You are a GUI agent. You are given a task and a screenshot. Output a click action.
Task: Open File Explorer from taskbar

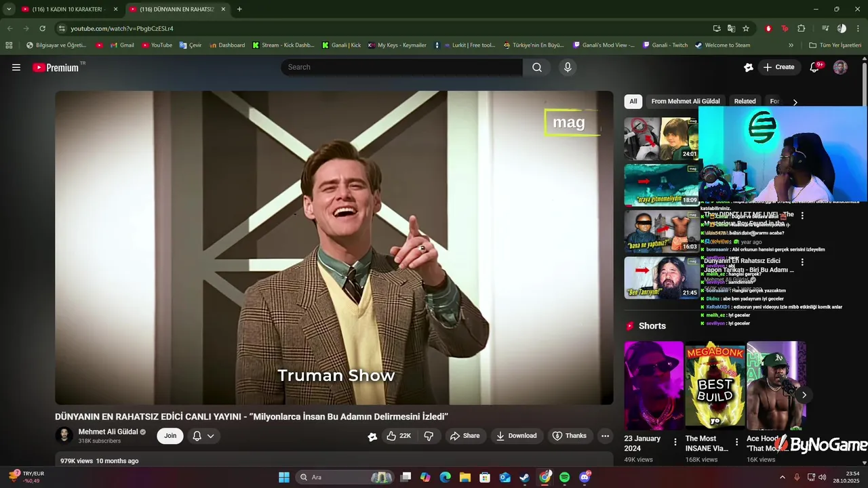pos(465,477)
